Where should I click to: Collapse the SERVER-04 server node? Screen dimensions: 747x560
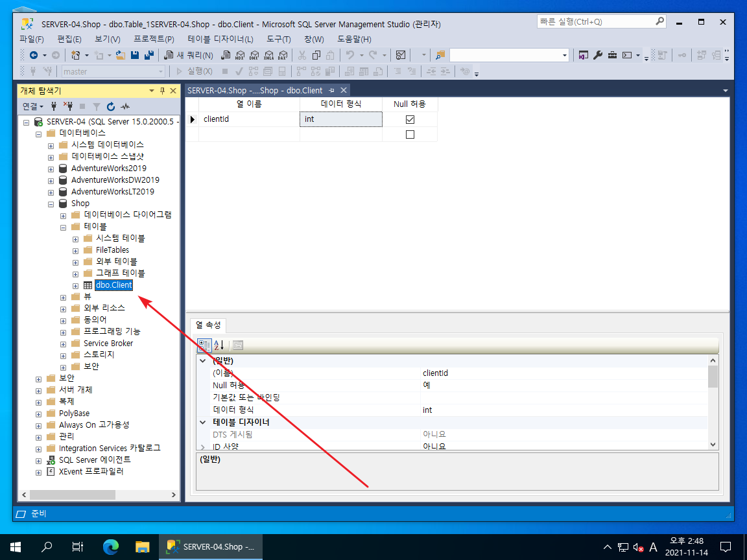tap(26, 122)
